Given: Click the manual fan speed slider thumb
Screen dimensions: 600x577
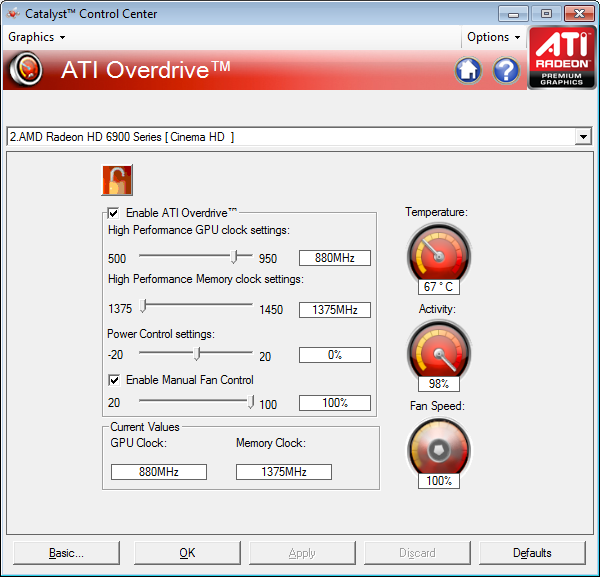Looking at the screenshot, I should pyautogui.click(x=250, y=402).
